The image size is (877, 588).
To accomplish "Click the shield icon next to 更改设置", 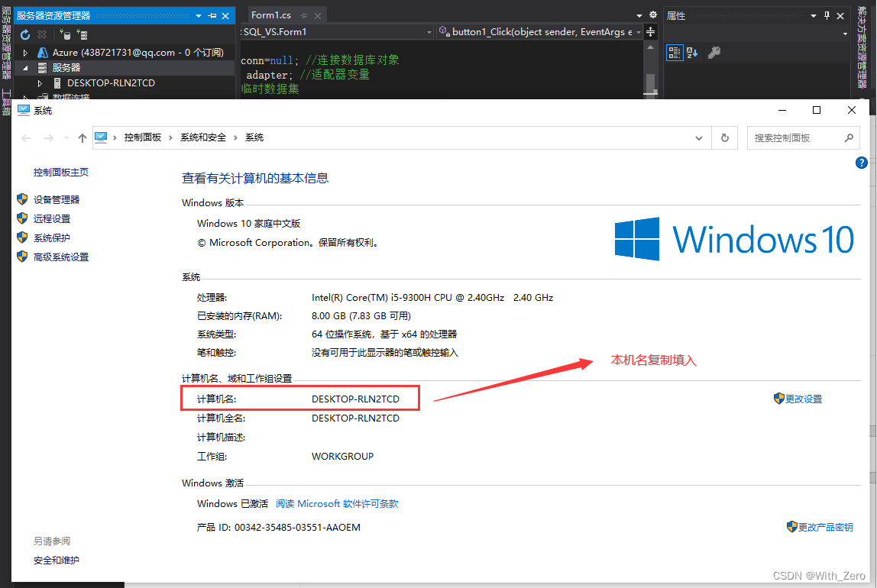I will click(779, 399).
